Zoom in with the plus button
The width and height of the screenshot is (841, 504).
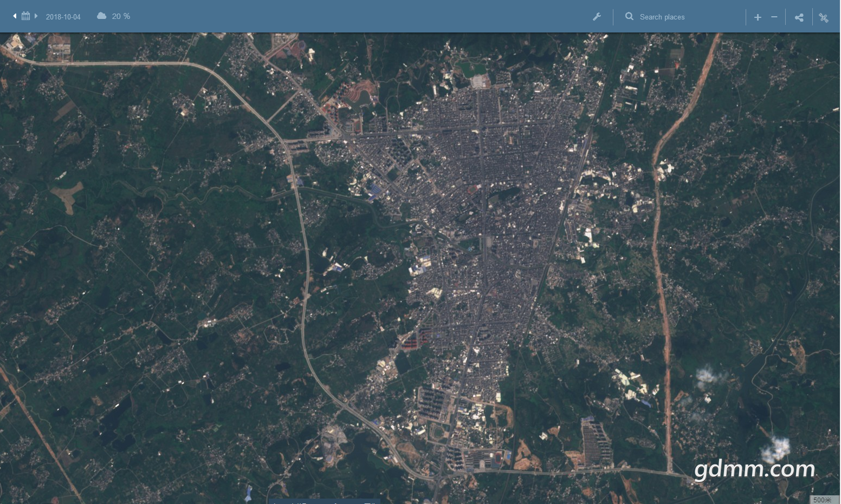click(758, 17)
